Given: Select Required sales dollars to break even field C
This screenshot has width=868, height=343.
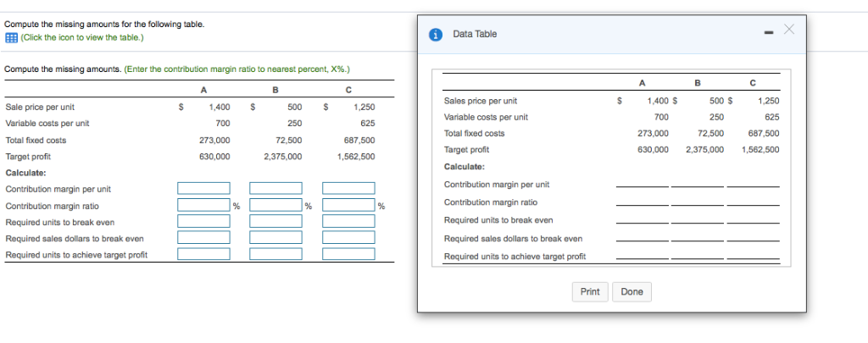Looking at the screenshot, I should point(348,237).
